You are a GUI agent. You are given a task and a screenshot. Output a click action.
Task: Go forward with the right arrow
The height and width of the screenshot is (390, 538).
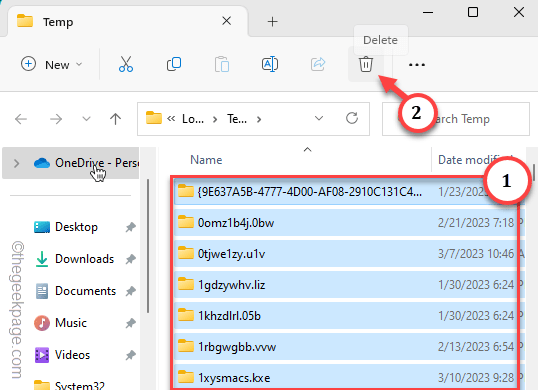(x=56, y=119)
